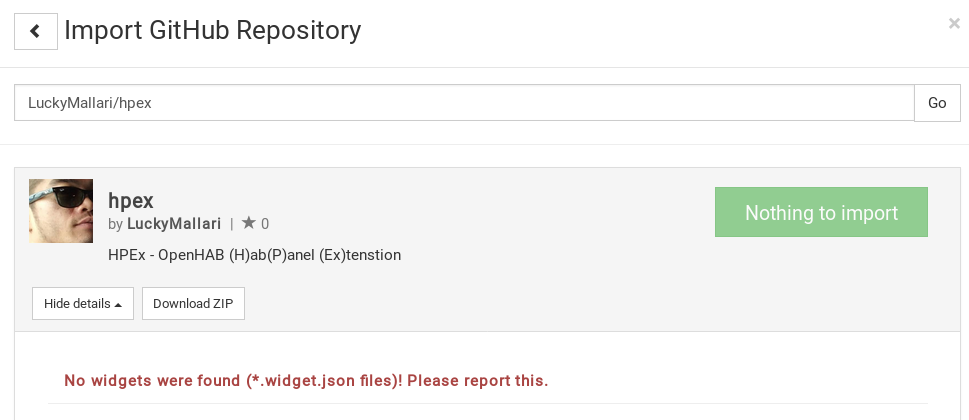Open the LuckyMallari avatar photo
The height and width of the screenshot is (420, 969).
pos(61,211)
